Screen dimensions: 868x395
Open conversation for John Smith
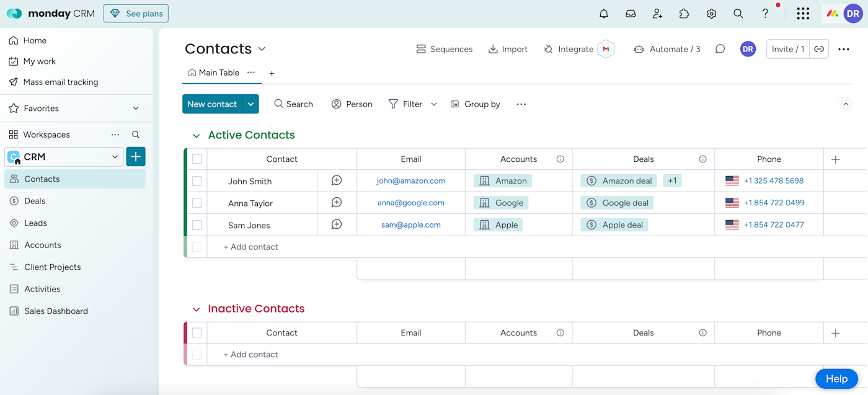(x=337, y=180)
